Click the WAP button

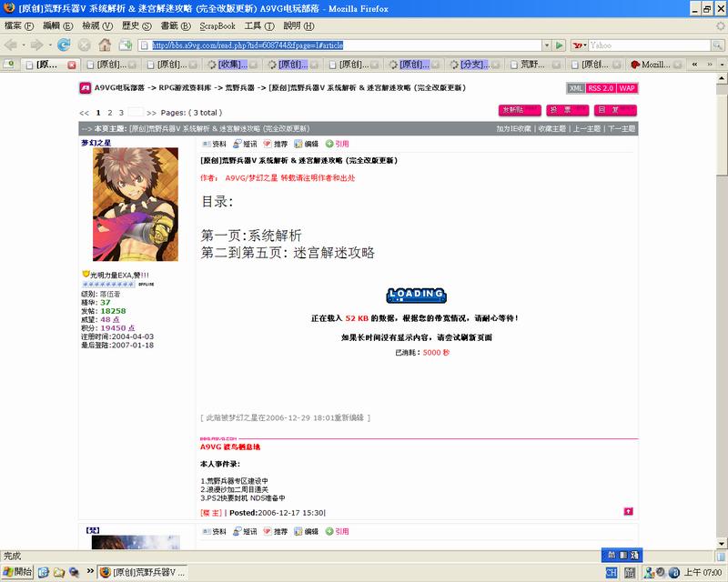pos(627,88)
